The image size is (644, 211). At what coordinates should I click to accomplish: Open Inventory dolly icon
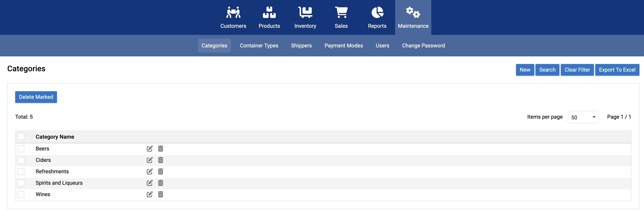coord(305,13)
